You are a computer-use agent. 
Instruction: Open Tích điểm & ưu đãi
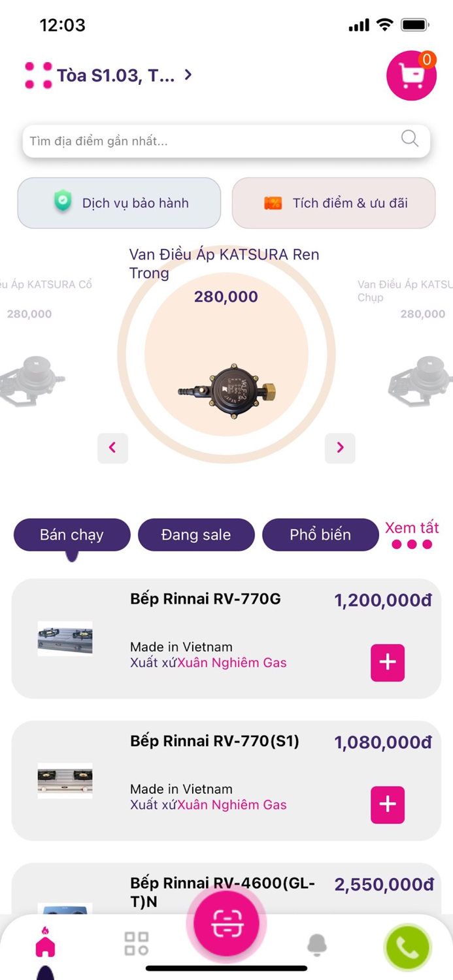coord(333,203)
